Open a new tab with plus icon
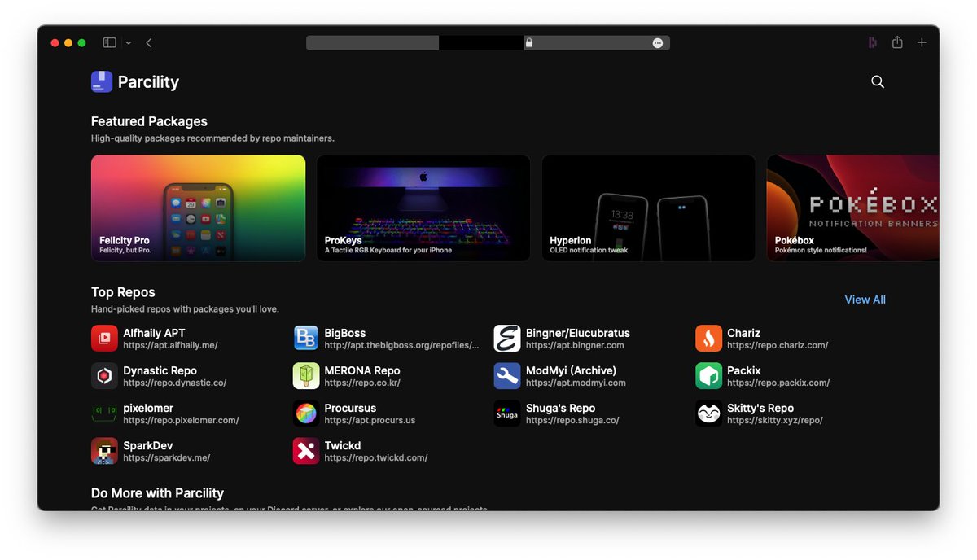 (x=922, y=42)
